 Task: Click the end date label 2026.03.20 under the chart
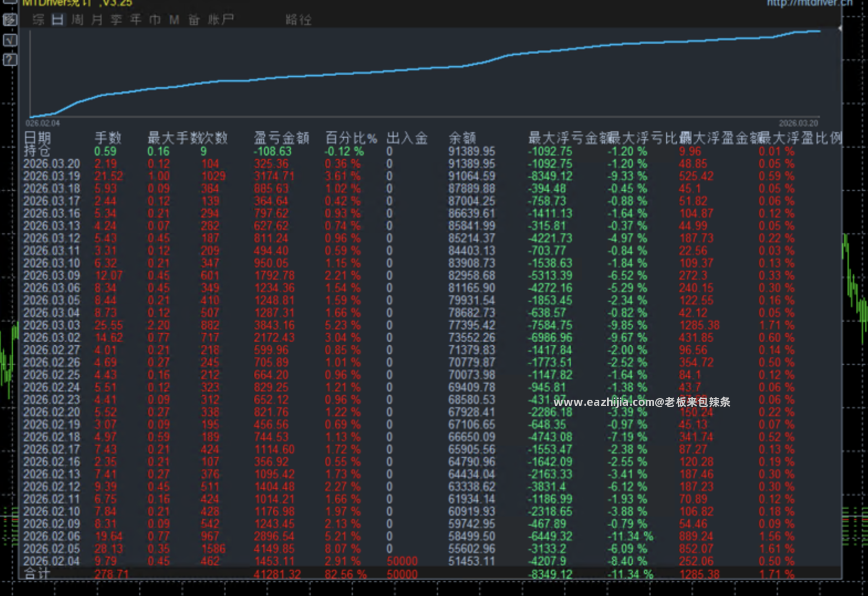coord(798,123)
